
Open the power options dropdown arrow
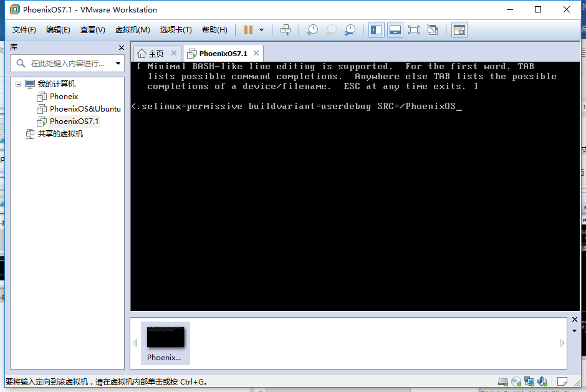click(262, 30)
